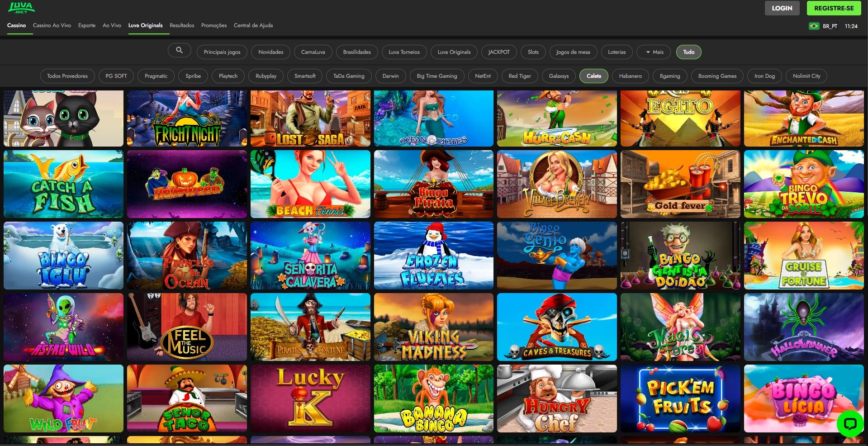Open the Central de Ajuda link
The width and height of the screenshot is (868, 446).
253,25
